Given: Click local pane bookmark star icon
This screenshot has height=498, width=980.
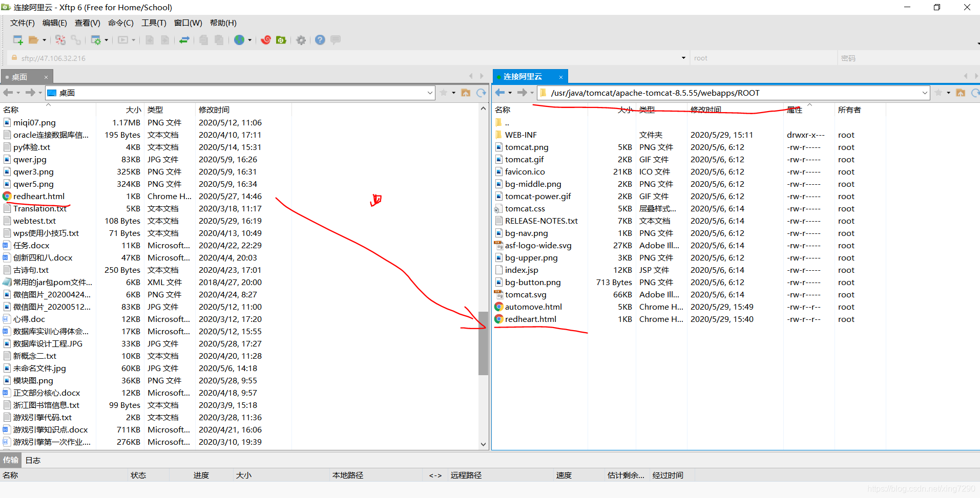Looking at the screenshot, I should [444, 93].
